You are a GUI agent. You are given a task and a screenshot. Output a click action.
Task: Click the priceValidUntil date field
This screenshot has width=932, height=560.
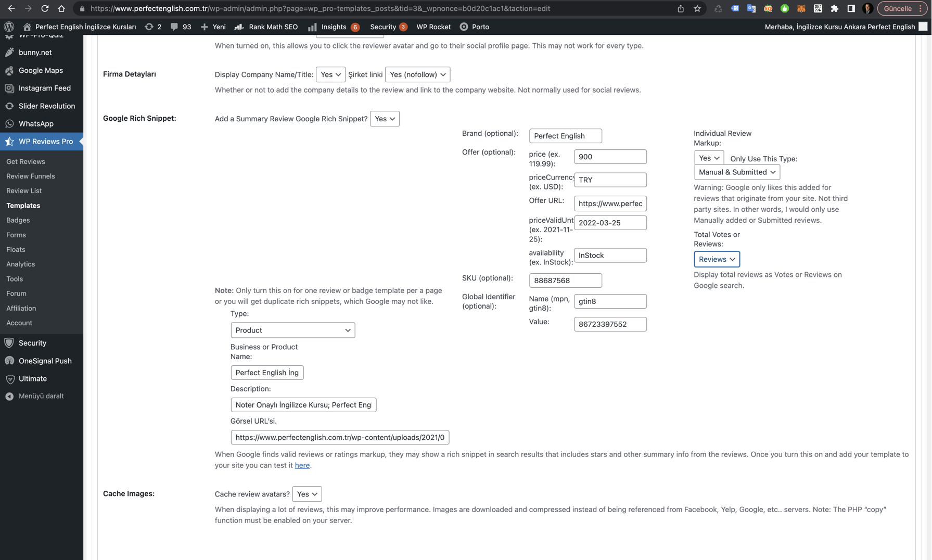tap(610, 223)
